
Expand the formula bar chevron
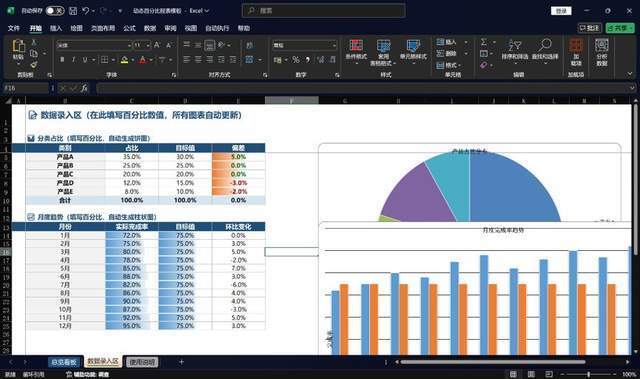632,88
